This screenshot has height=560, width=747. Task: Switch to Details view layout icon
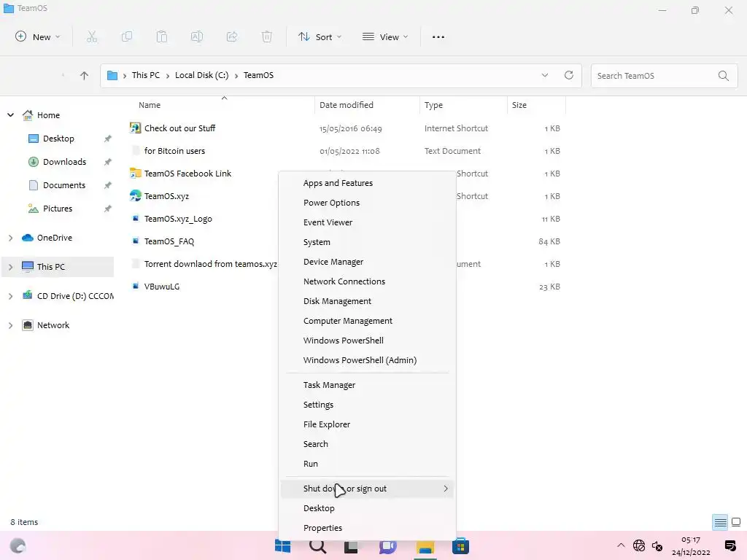click(720, 522)
